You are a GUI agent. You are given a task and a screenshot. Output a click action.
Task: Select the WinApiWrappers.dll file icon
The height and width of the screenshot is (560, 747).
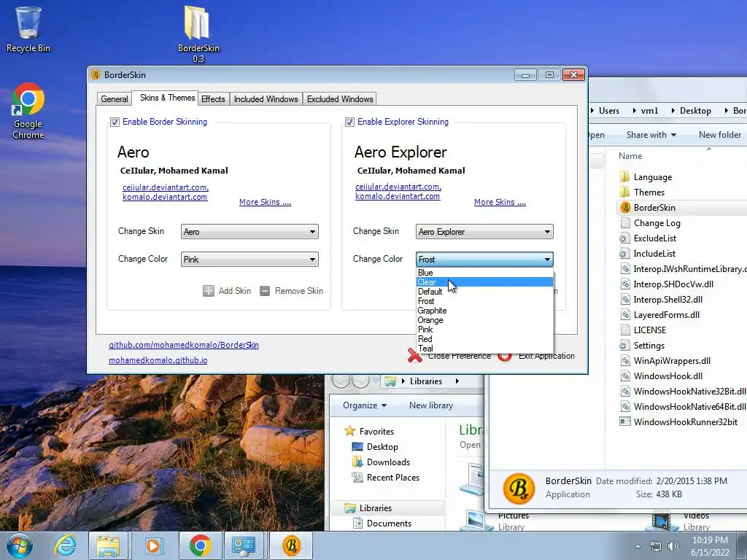[x=624, y=360]
